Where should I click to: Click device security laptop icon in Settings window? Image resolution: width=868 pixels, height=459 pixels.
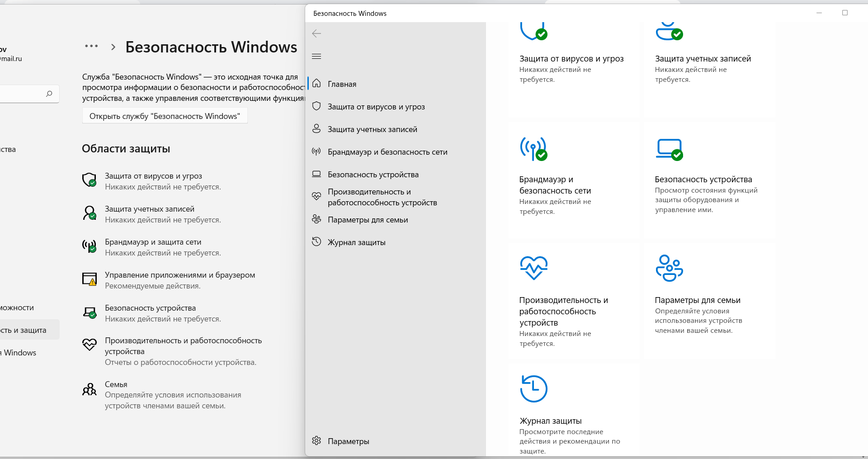tap(90, 312)
